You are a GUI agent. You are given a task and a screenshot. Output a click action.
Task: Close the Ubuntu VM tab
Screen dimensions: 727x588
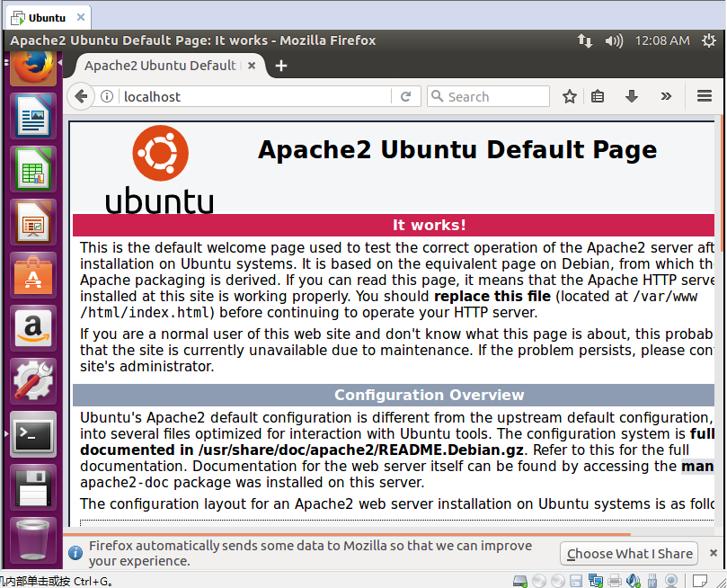click(81, 17)
